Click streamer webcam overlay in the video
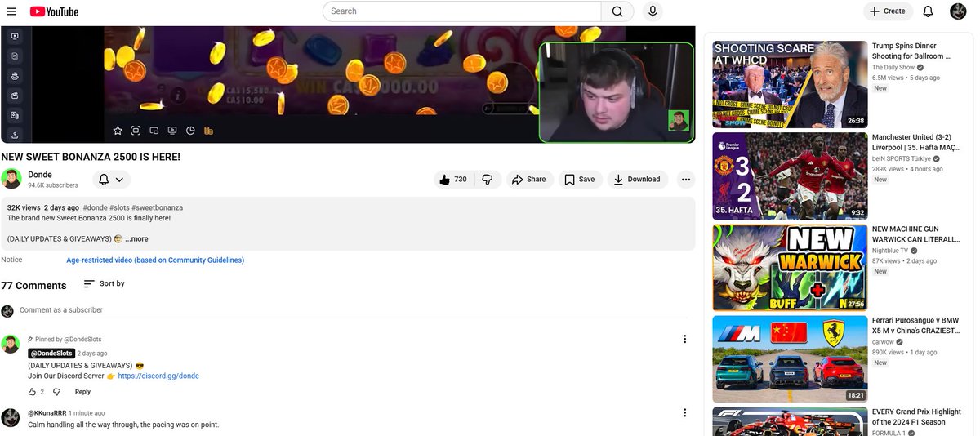This screenshot has height=436, width=980. [x=616, y=92]
